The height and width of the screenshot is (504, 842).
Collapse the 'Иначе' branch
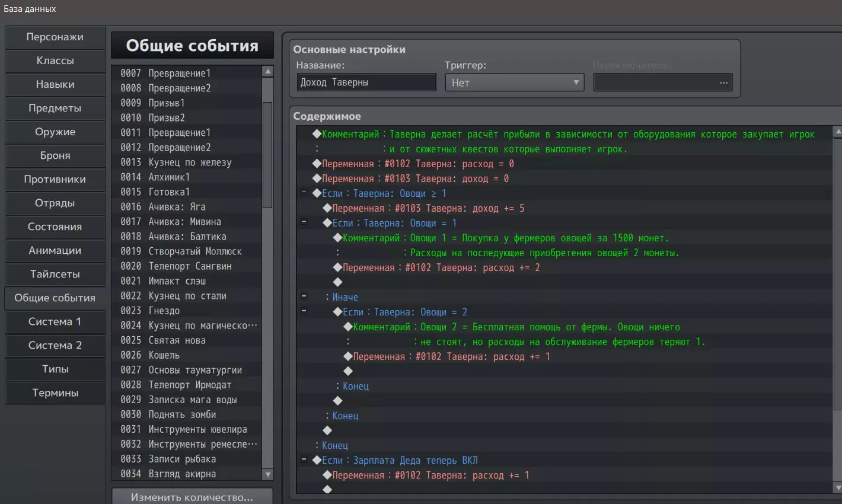click(x=304, y=297)
